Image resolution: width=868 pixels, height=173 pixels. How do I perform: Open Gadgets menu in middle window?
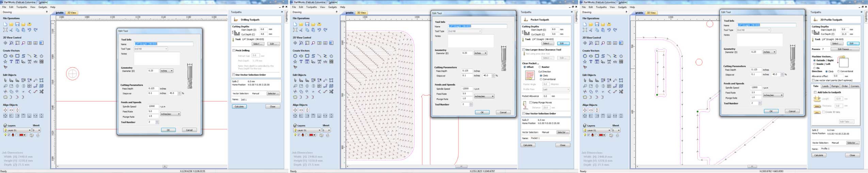click(333, 7)
